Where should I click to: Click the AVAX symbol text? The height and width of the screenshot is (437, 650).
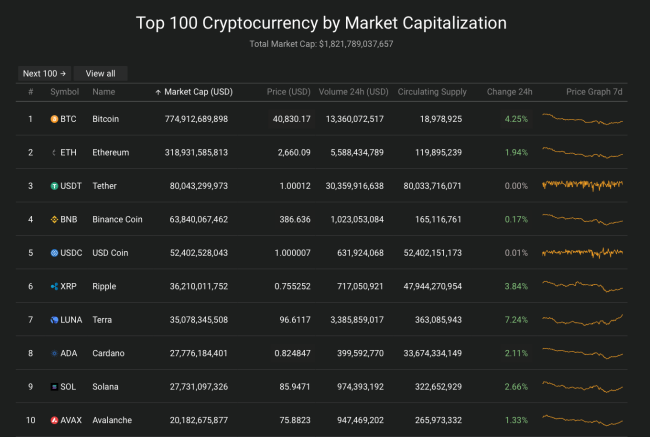(71, 420)
